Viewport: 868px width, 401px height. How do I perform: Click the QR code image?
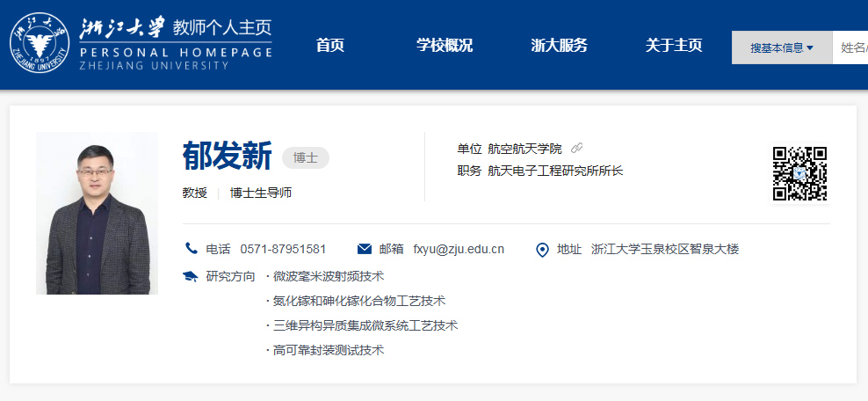point(799,173)
